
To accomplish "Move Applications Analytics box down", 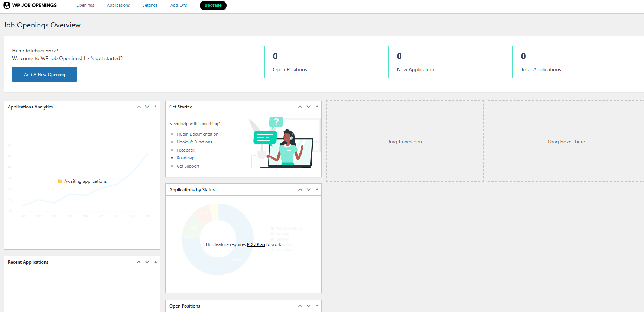I will click(x=147, y=107).
